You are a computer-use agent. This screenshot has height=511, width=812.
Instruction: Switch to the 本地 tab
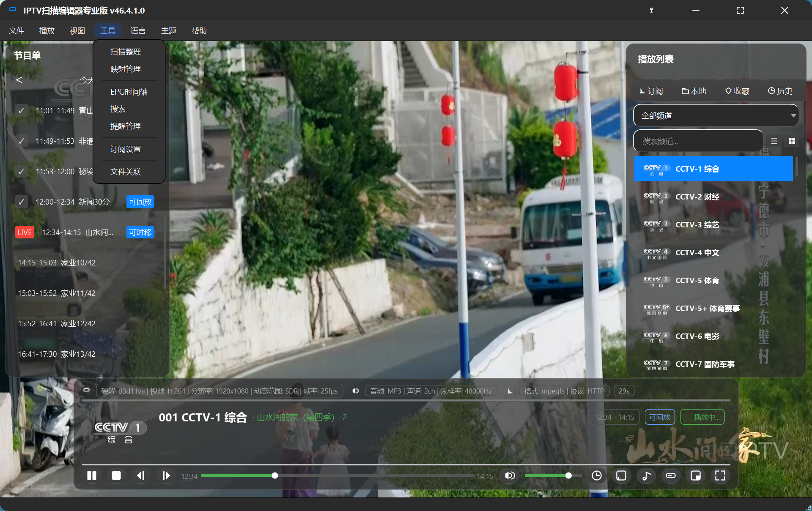click(x=694, y=91)
